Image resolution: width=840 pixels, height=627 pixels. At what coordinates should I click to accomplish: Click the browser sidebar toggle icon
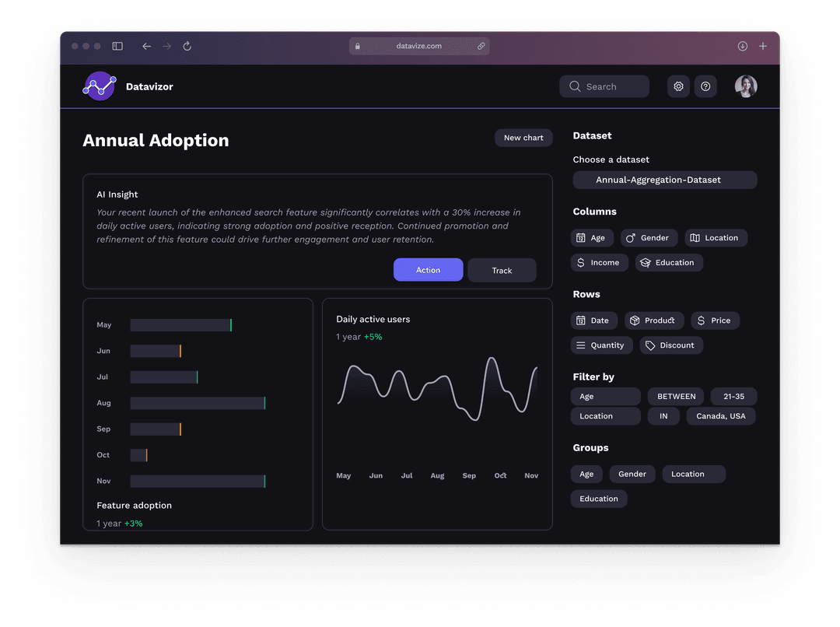[117, 47]
